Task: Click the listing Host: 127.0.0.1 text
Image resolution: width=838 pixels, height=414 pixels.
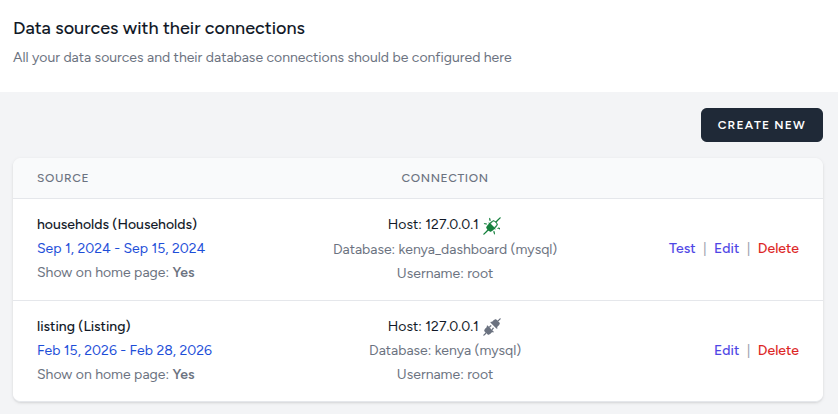Action: point(433,326)
